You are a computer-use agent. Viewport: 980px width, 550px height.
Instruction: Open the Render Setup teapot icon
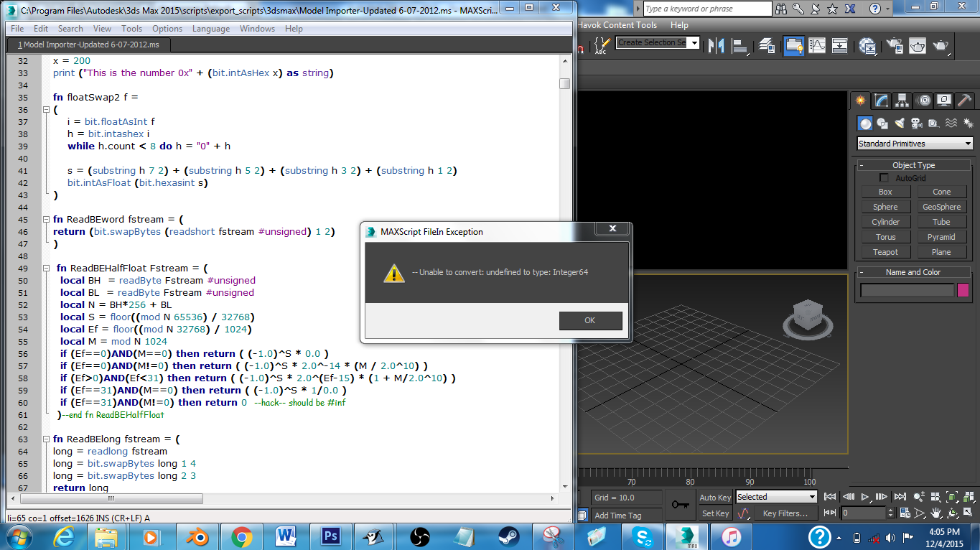point(894,46)
